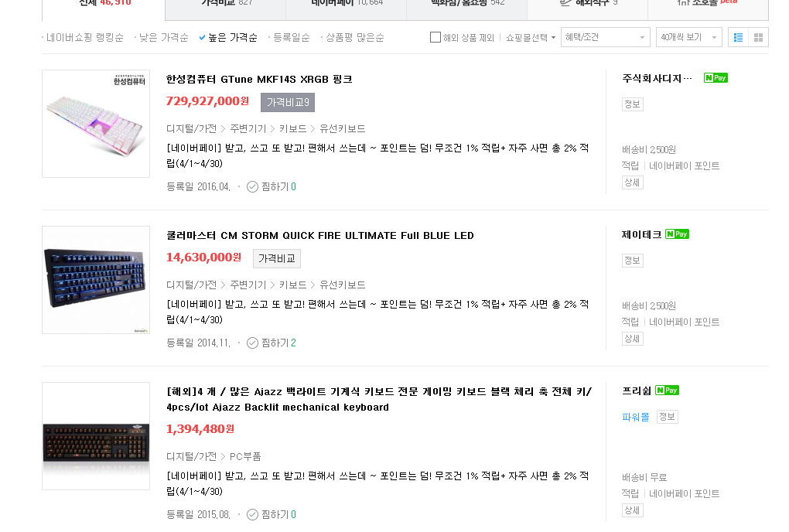Open 쿨러마스터 CM STORM QUICK FIRE product link
The width and height of the screenshot is (789, 532).
pyautogui.click(x=320, y=235)
